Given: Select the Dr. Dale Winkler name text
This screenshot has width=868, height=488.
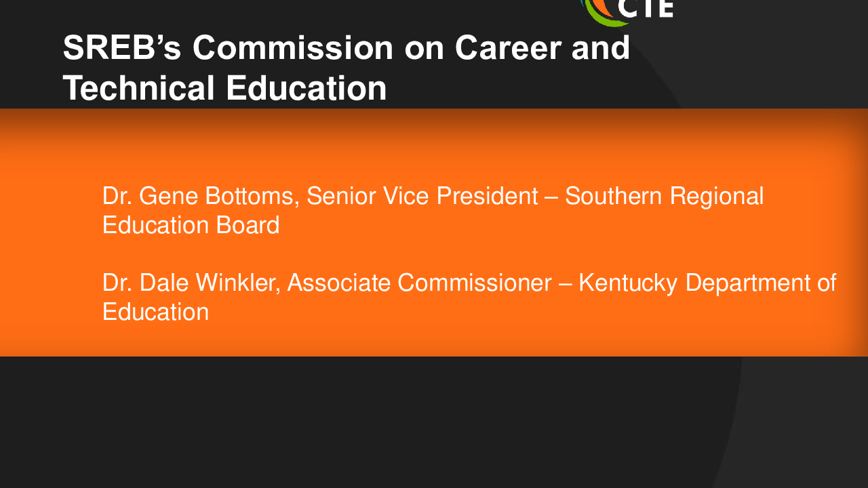Looking at the screenshot, I should coord(191,283).
